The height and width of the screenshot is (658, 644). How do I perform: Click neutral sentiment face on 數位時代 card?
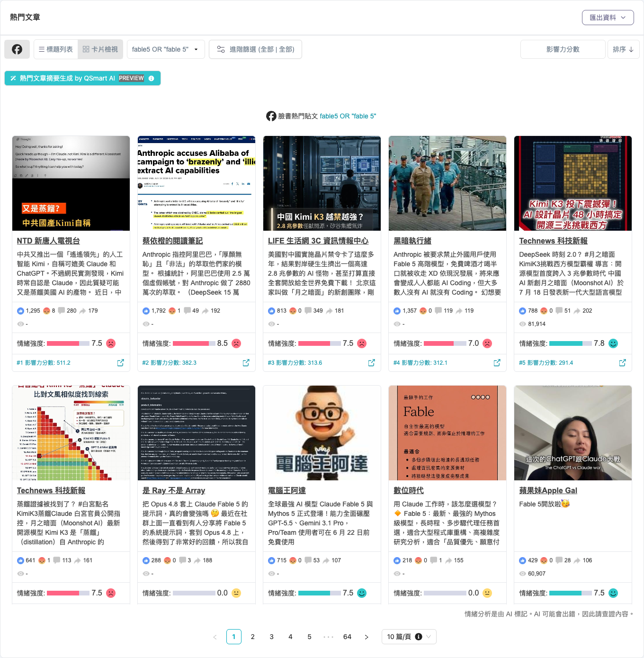coord(487,593)
